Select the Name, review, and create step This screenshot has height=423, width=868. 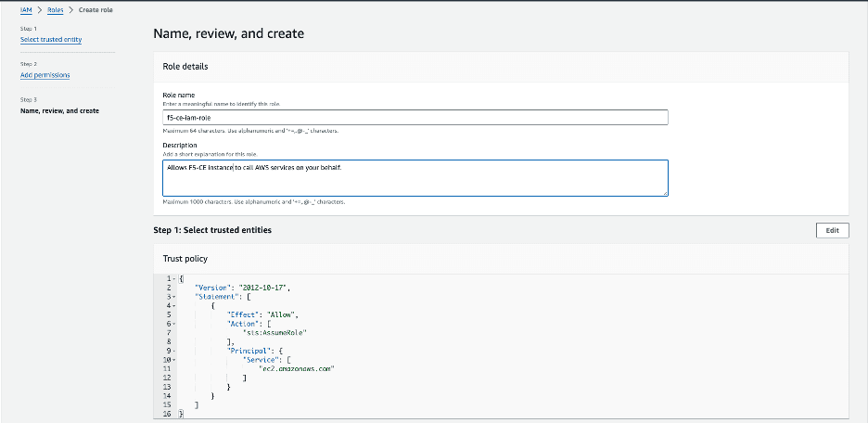click(x=59, y=110)
